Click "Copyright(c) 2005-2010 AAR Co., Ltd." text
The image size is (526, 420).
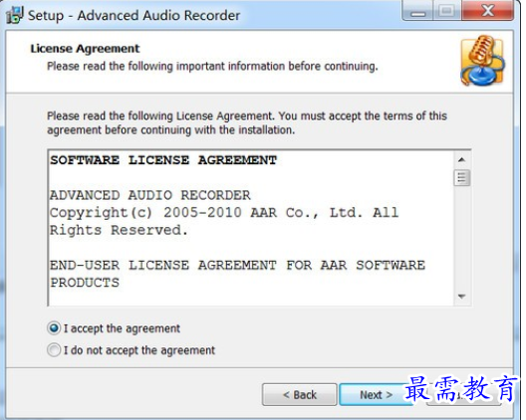(x=206, y=213)
